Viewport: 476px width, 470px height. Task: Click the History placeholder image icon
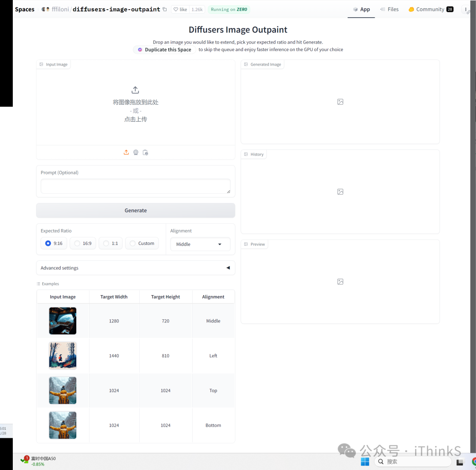click(340, 192)
